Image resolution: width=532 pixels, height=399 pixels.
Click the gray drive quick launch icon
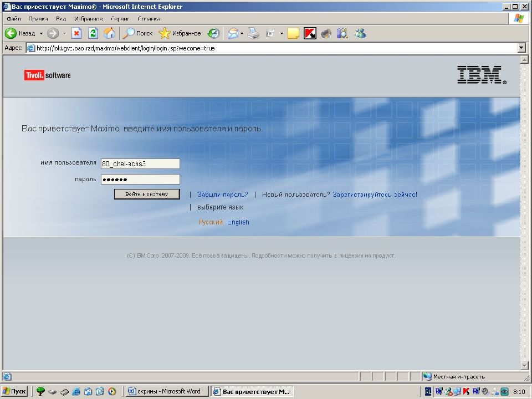(x=52, y=392)
